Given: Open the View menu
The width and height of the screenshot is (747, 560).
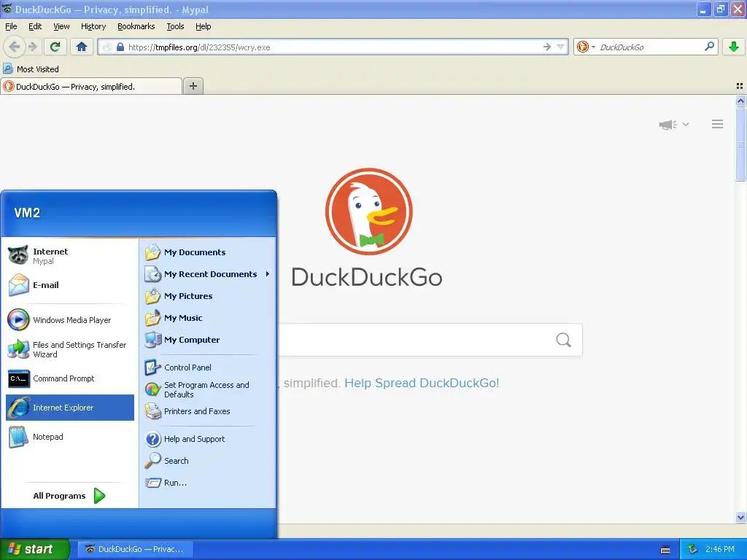Looking at the screenshot, I should pyautogui.click(x=61, y=26).
